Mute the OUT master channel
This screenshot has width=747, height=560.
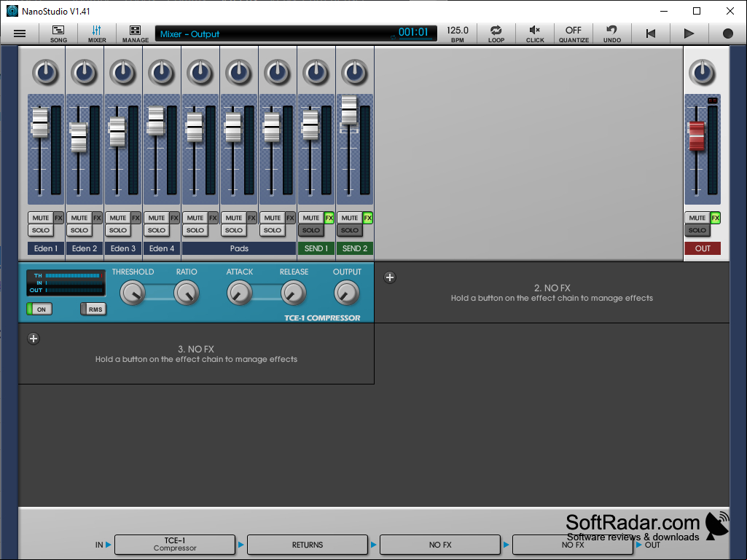(697, 218)
